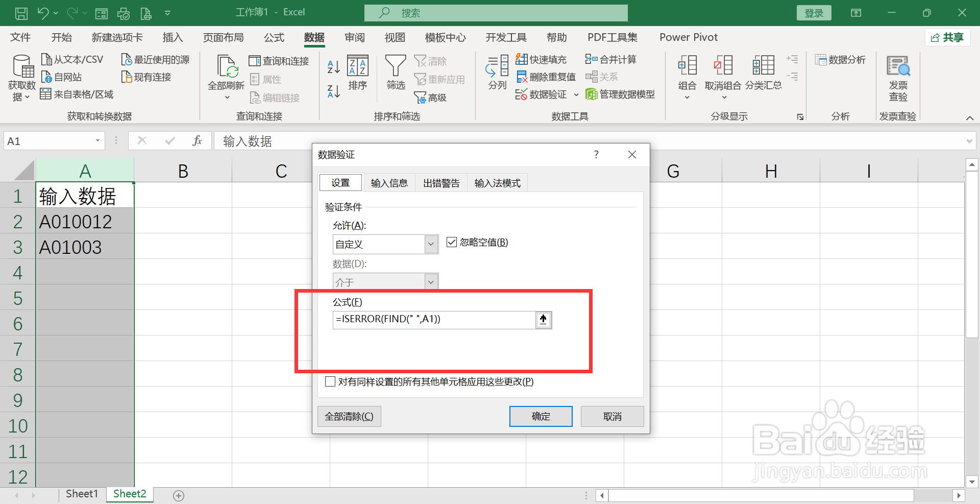This screenshot has height=504, width=980.
Task: Click into the validation formula input field
Action: click(434, 320)
